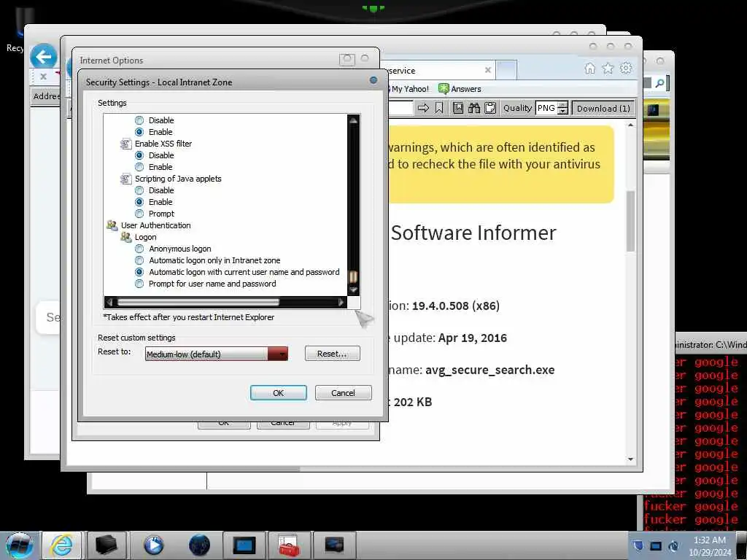Click the tray icon beside the clock
Image resolution: width=747 pixels, height=560 pixels.
673,545
